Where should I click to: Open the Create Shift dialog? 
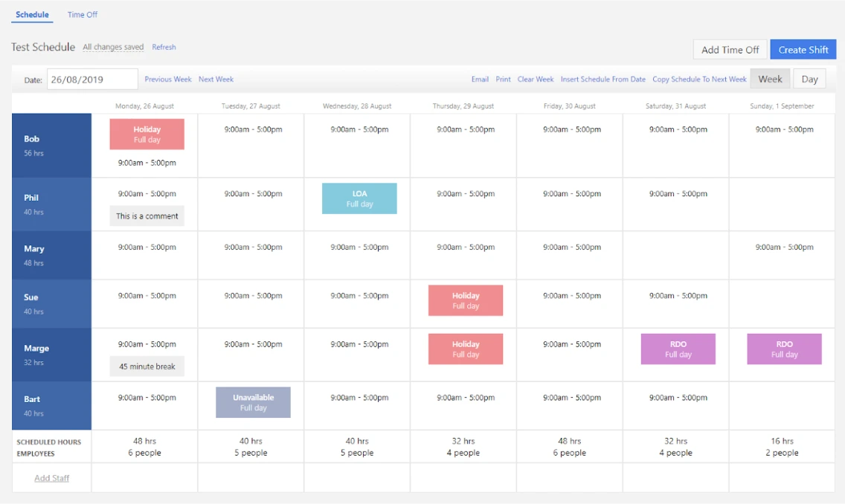[x=803, y=49]
